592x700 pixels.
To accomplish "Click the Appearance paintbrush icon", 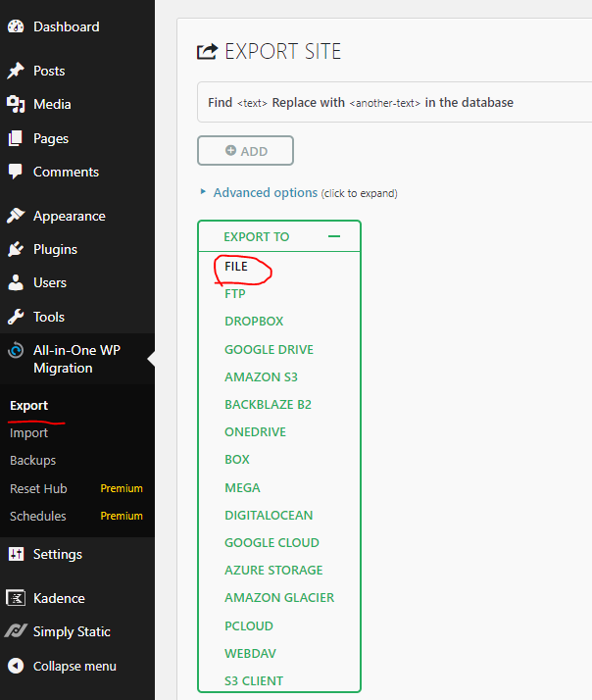I will coord(16,216).
